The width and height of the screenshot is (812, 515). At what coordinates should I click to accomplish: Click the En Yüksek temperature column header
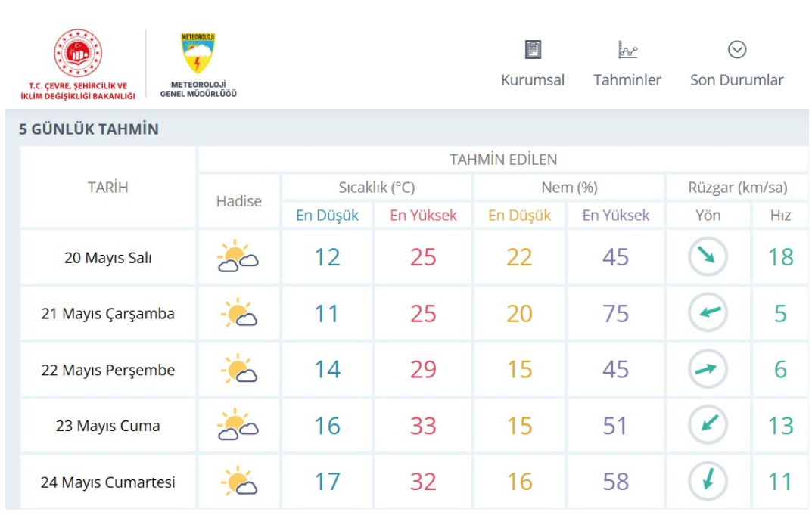(x=423, y=216)
